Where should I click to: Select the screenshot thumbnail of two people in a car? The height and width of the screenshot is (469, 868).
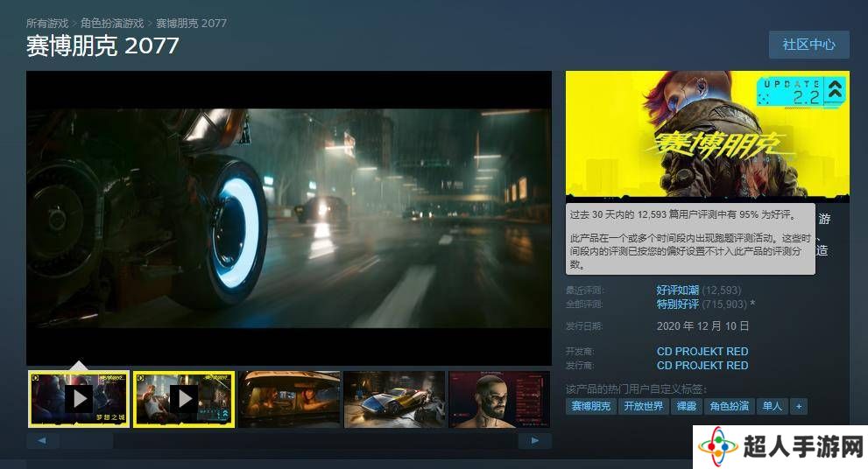(x=290, y=399)
